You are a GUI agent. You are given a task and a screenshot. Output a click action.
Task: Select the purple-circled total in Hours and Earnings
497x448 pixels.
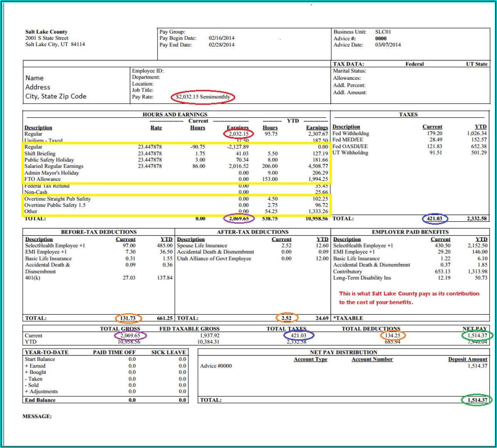click(x=239, y=218)
